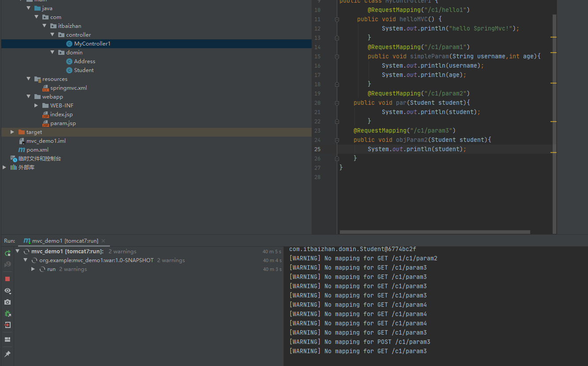The height and width of the screenshot is (366, 588).
Task: Click the Maven icon on the Run tab
Action: pyautogui.click(x=27, y=241)
